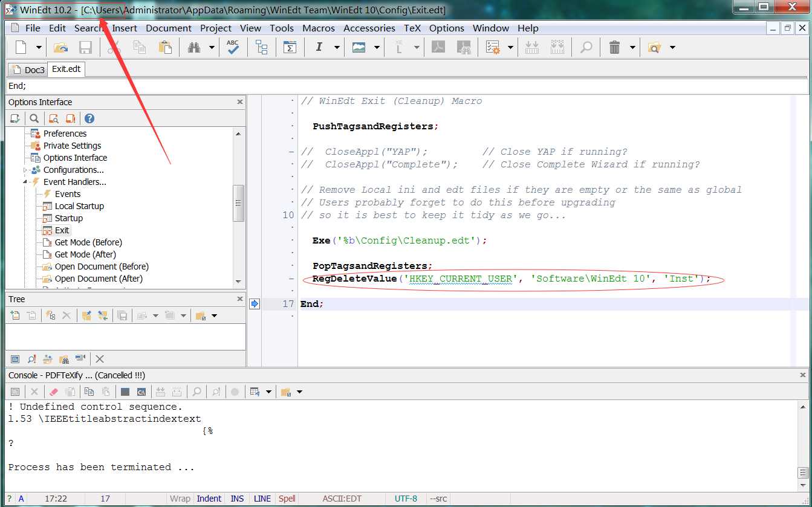Open the Math Sum toolbar icon
This screenshot has height=507, width=812.
290,47
